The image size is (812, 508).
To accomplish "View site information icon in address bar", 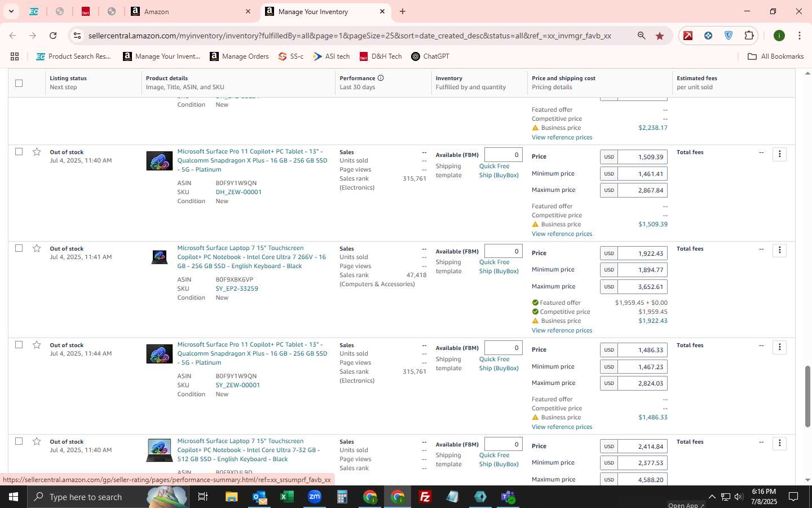I will 77,36.
